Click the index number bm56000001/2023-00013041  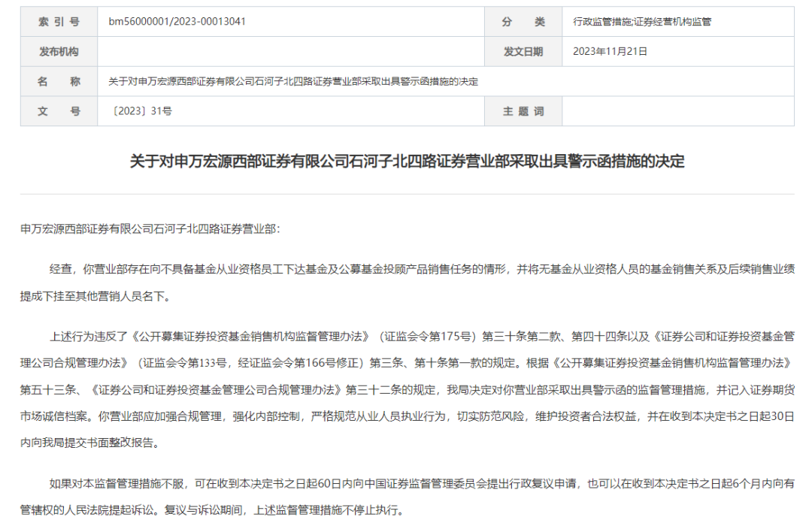[177, 22]
